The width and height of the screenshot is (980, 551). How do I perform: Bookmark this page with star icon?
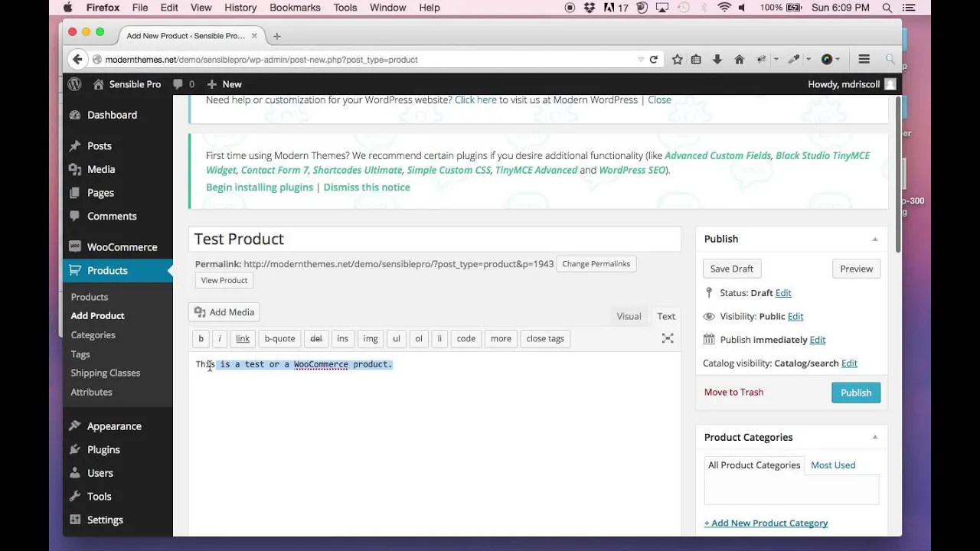pyautogui.click(x=677, y=59)
